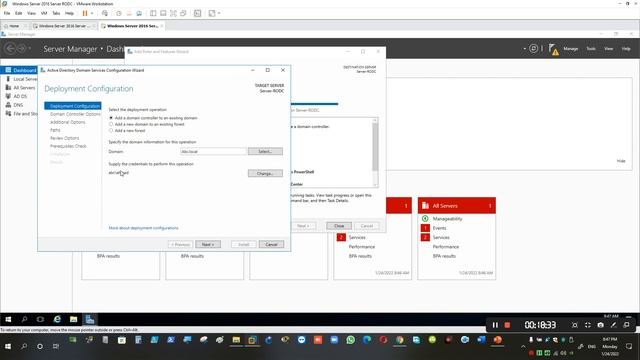Click the VMware full screen toolbar icon
The height and width of the screenshot is (360, 640).
pos(173,13)
